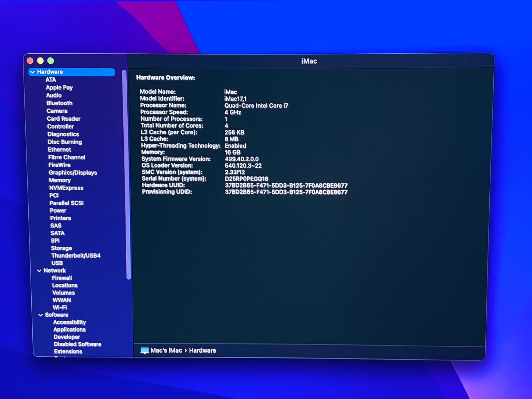Open the ATA hardware entry
The image size is (532, 399).
point(51,80)
